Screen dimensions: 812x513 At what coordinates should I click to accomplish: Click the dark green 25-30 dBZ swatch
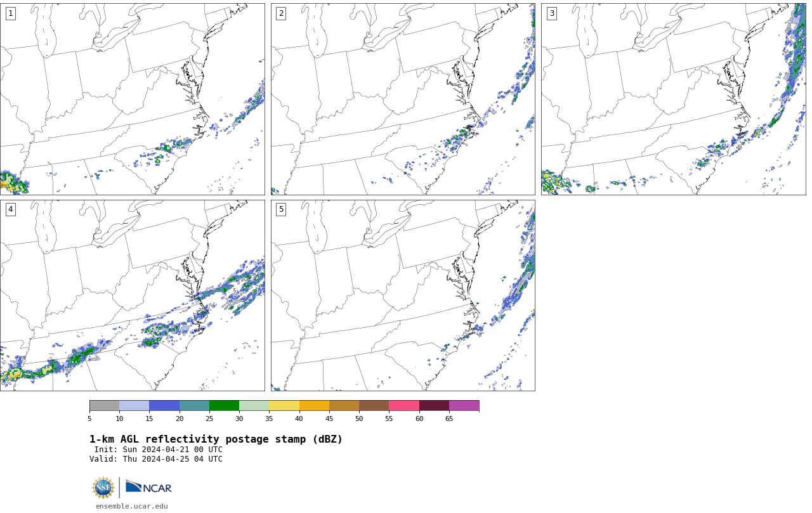point(224,406)
